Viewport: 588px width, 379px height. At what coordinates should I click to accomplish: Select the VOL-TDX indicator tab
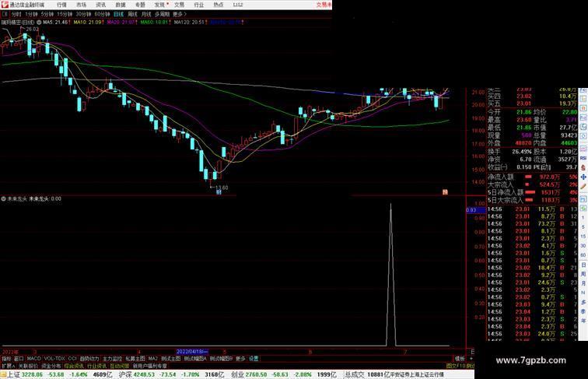(54, 359)
